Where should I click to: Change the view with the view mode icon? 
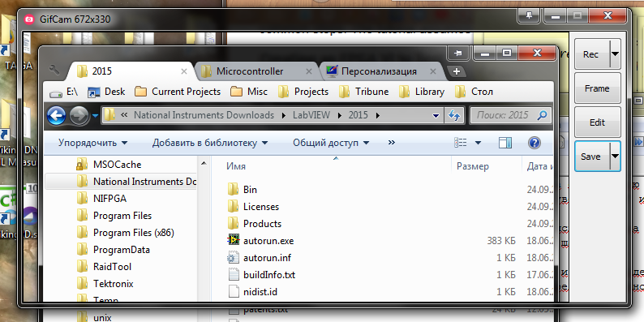461,143
